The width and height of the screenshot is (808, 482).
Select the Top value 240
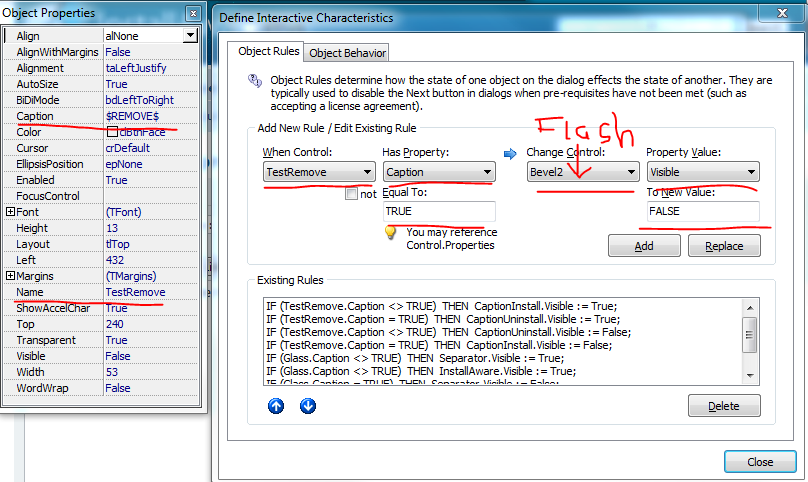tap(115, 324)
